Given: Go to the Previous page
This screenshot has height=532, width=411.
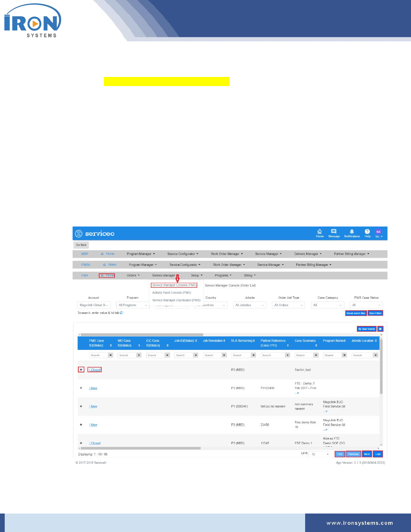Looking at the screenshot, I should 353,454.
